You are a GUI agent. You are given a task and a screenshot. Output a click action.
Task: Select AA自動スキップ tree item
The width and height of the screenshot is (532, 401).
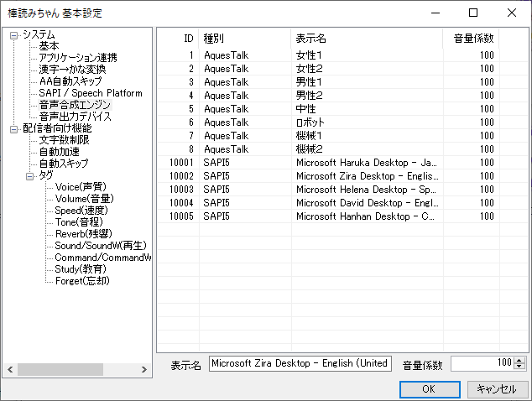pyautogui.click(x=70, y=81)
